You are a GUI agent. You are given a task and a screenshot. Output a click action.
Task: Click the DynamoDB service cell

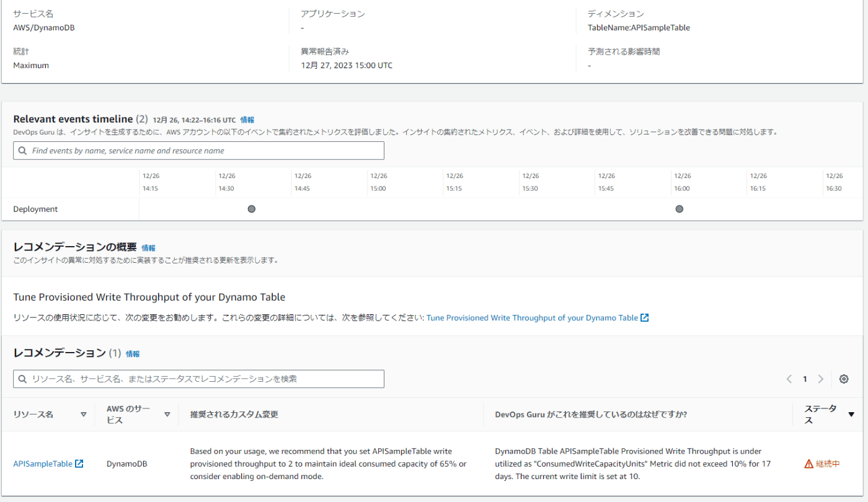click(127, 464)
